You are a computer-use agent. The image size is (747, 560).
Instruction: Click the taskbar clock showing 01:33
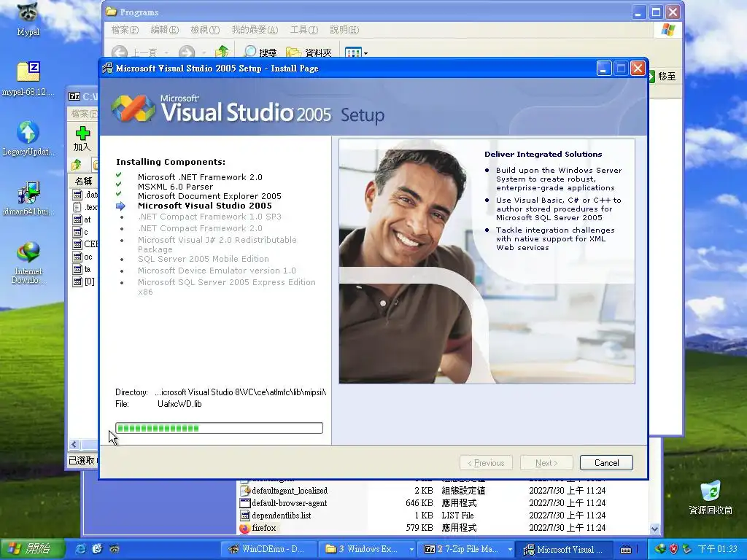[x=717, y=549]
